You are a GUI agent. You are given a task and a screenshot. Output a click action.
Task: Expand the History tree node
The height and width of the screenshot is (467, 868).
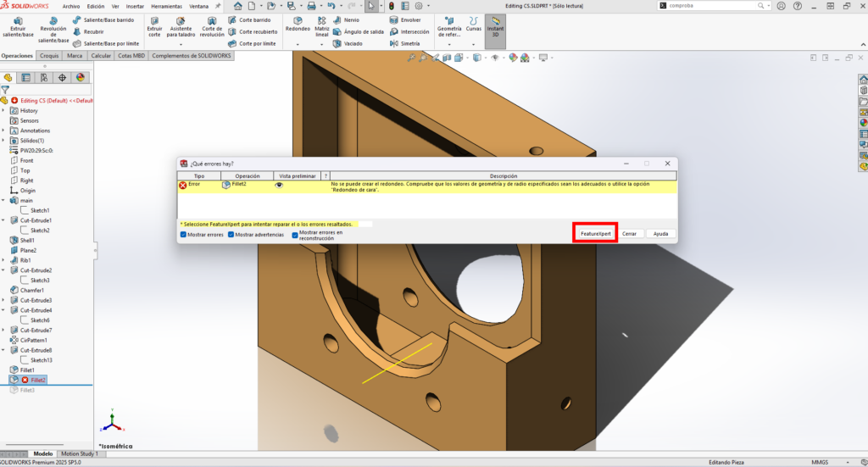(x=3, y=111)
